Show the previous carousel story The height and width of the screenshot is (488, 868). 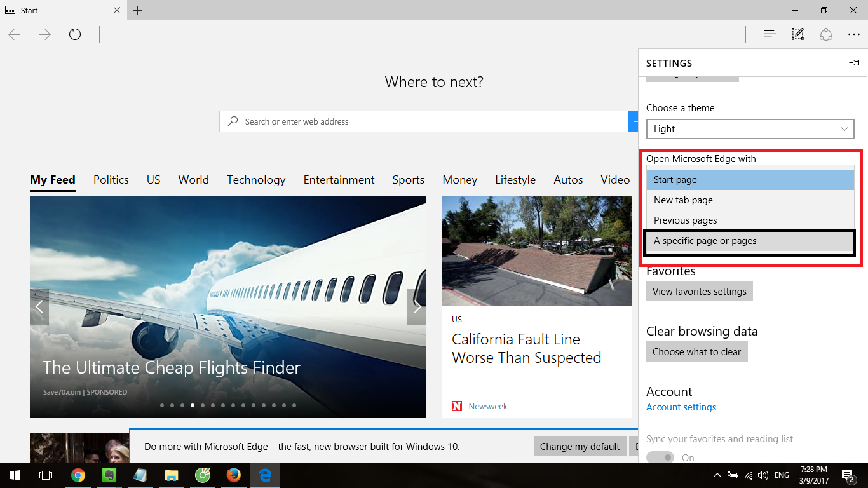[x=39, y=307]
